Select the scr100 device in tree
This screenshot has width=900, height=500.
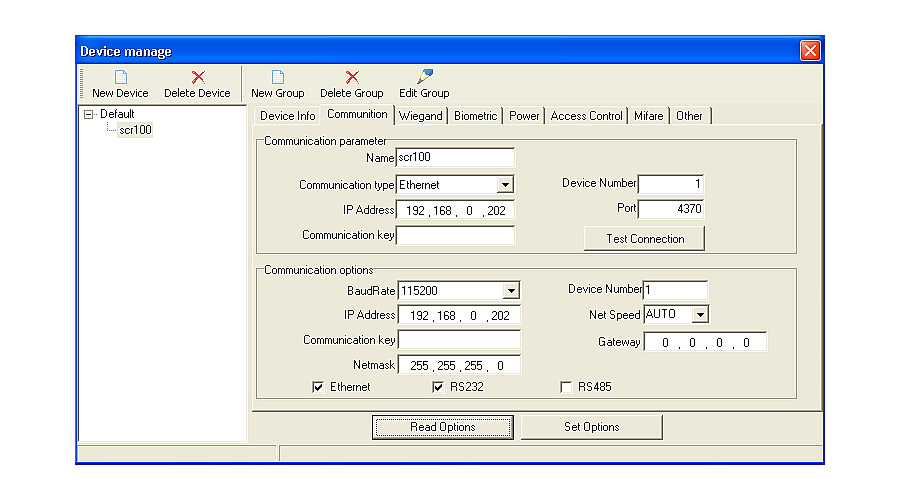tap(135, 130)
